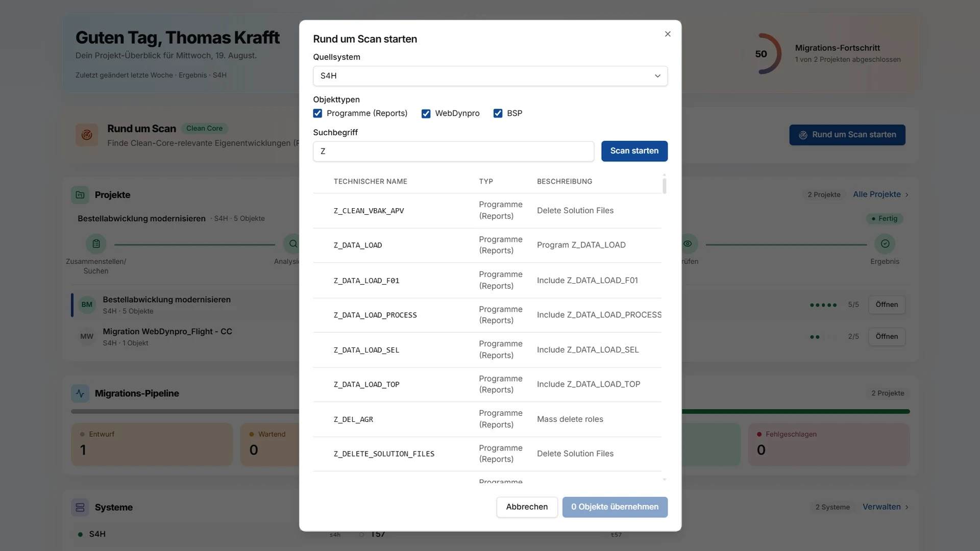Screen dimensions: 980x551
Task: Open the Alle Projekte link
Action: [x=880, y=195]
